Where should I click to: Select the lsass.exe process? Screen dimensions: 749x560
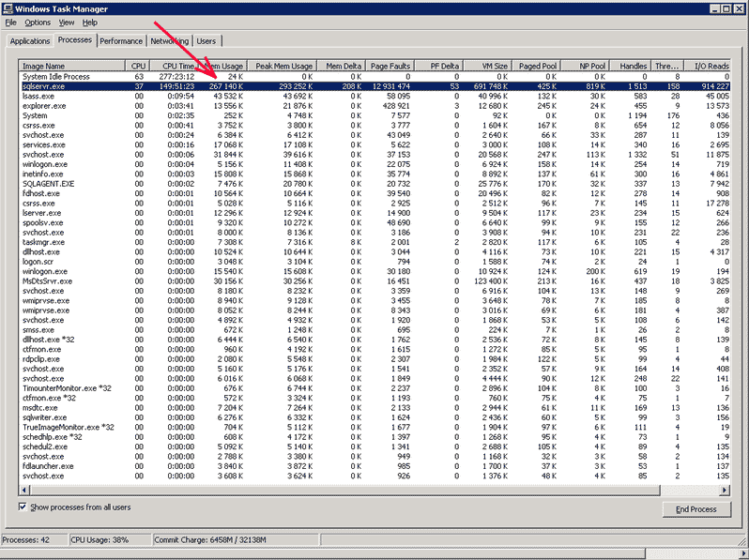[374, 96]
